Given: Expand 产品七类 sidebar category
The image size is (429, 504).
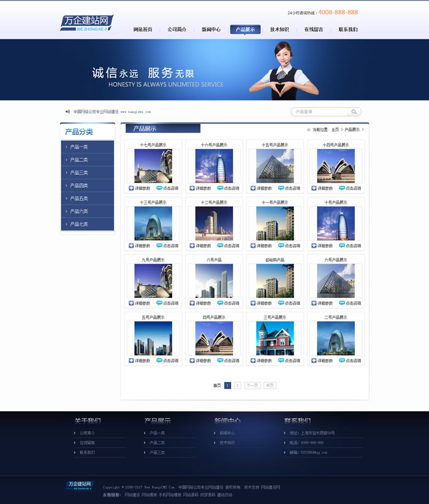Looking at the screenshot, I should (88, 224).
